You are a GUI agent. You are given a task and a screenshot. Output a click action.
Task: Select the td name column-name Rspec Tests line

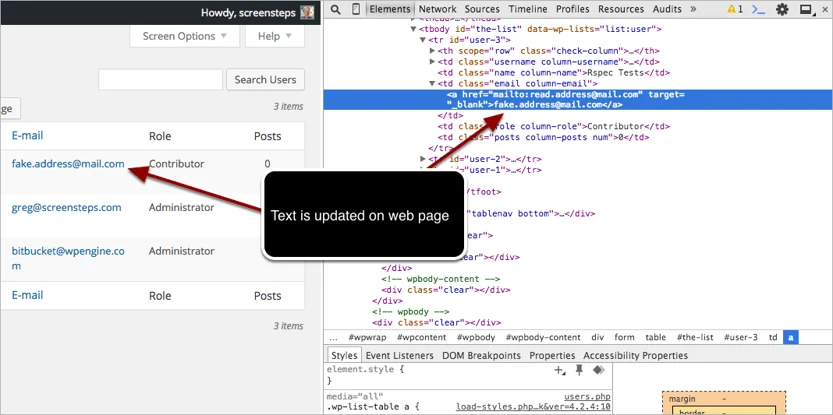pyautogui.click(x=554, y=73)
